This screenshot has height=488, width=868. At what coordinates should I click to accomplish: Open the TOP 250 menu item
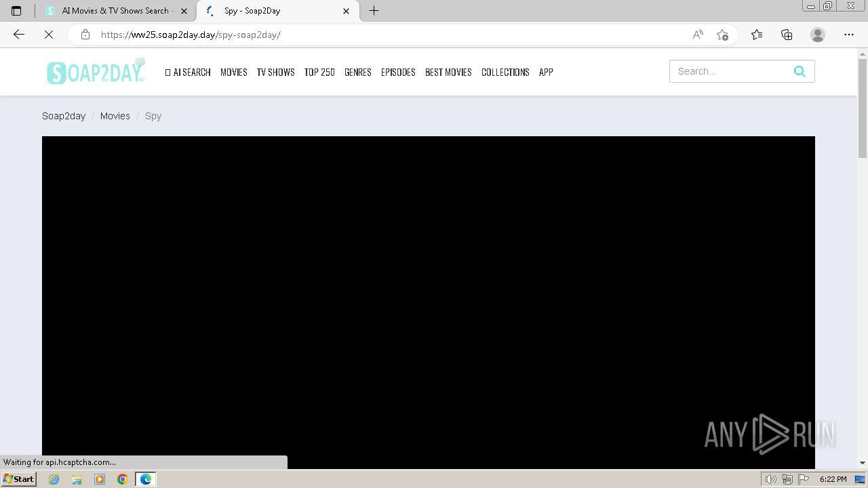click(x=319, y=72)
